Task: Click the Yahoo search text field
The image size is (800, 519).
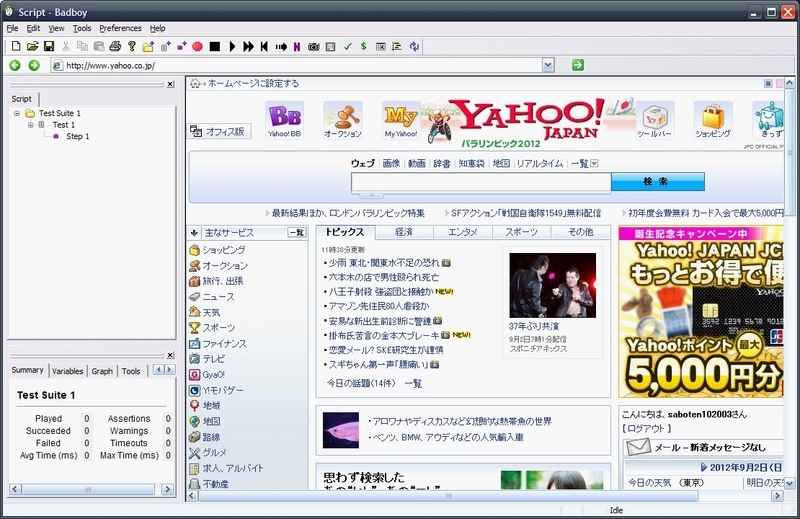Action: click(481, 182)
